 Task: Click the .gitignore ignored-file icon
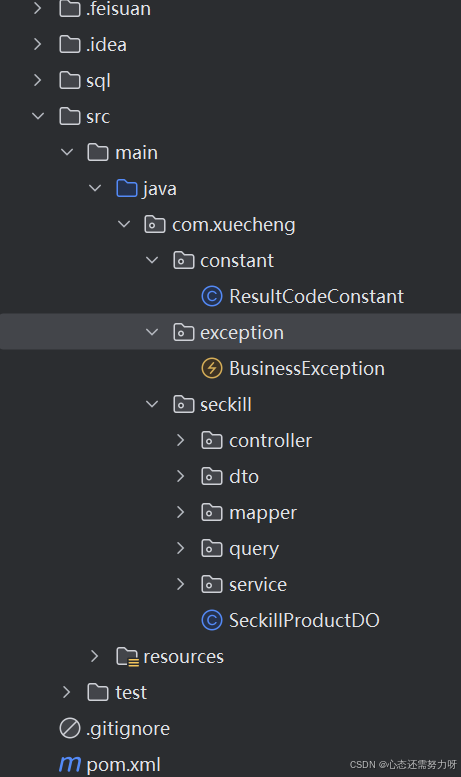(x=70, y=728)
